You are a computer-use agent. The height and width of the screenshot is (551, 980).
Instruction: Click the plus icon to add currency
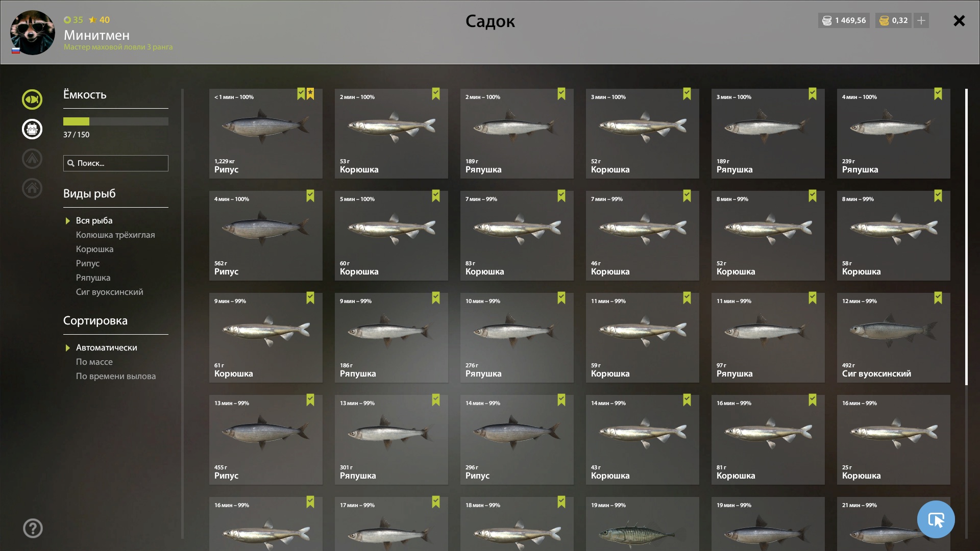(x=921, y=20)
